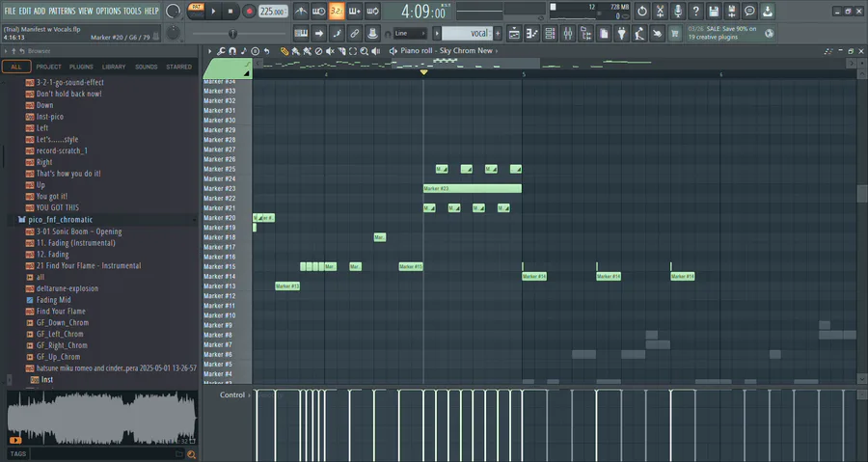Click the stop button in transport
This screenshot has width=868, height=462.
click(231, 11)
